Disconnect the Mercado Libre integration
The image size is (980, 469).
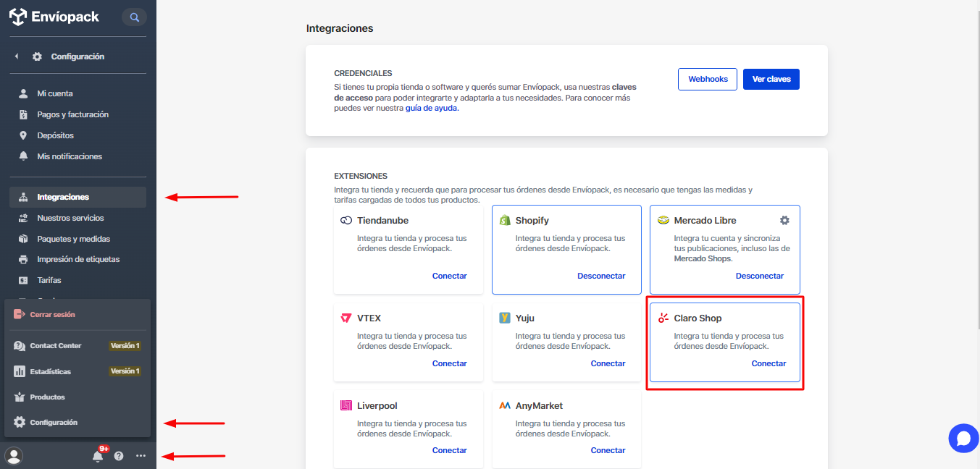click(x=760, y=276)
